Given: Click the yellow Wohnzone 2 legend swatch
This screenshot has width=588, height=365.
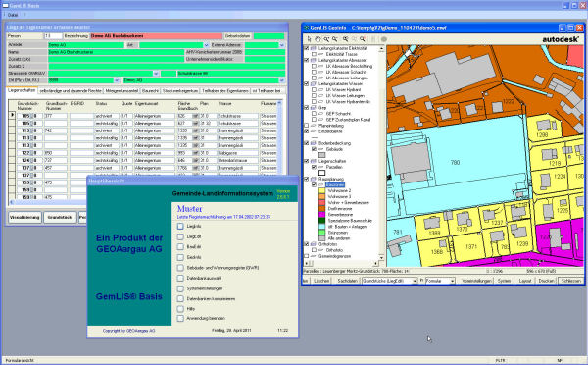Looking at the screenshot, I should tap(321, 190).
